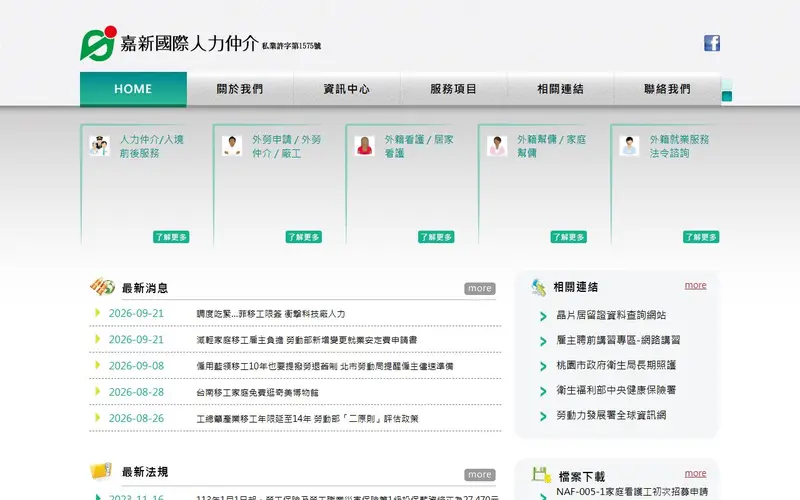The width and height of the screenshot is (800, 500).
Task: Click 了解更多 on the 外籍幫傭/家庭幫傭 card
Action: [568, 237]
